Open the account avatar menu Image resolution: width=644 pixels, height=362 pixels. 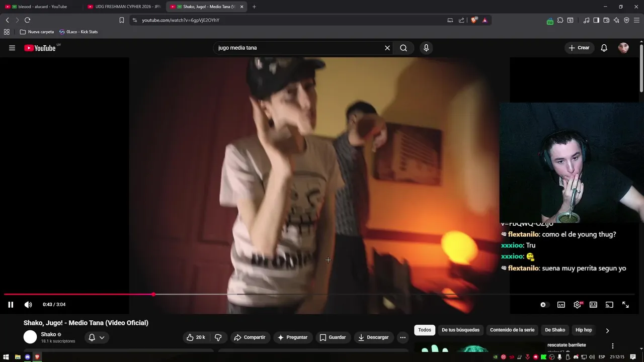pyautogui.click(x=623, y=48)
